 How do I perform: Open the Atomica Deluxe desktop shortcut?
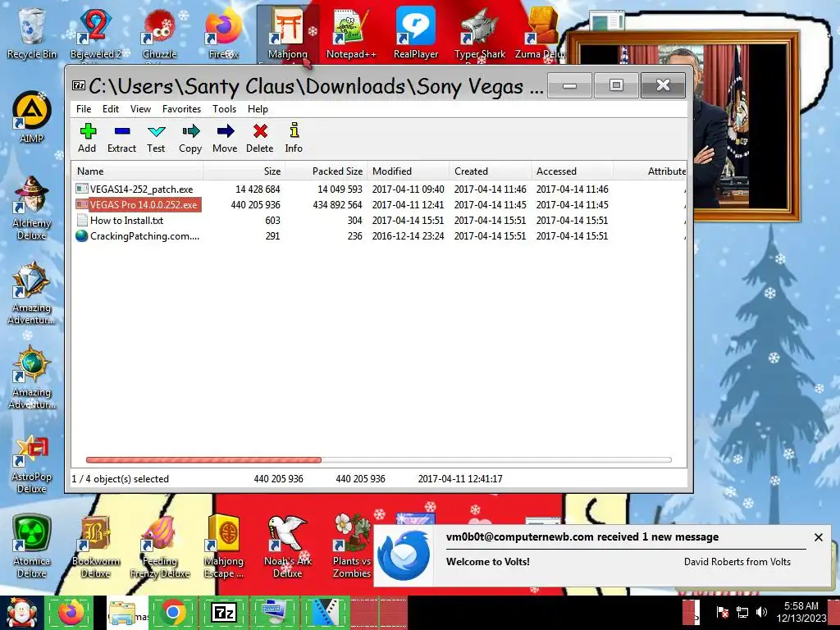point(31,546)
